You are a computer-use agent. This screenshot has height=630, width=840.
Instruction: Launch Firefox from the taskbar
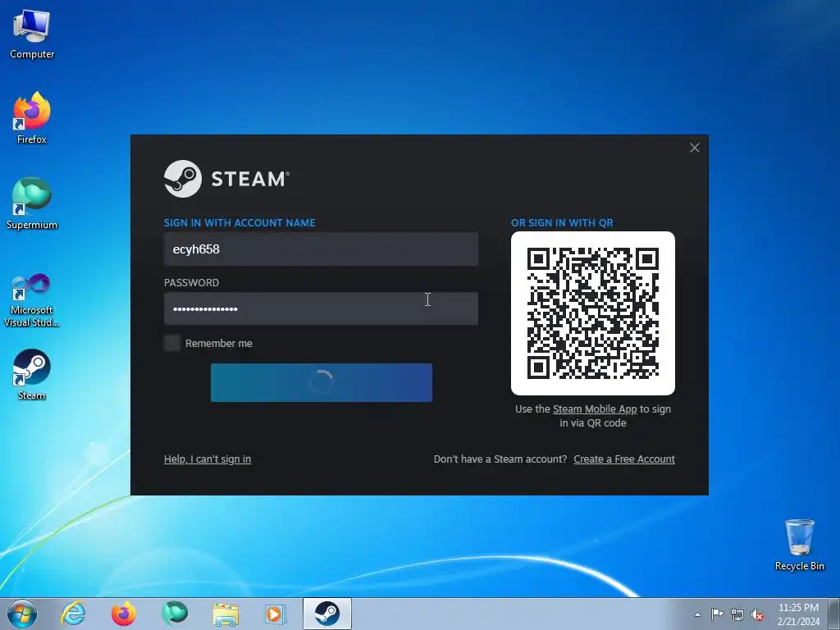(x=123, y=614)
